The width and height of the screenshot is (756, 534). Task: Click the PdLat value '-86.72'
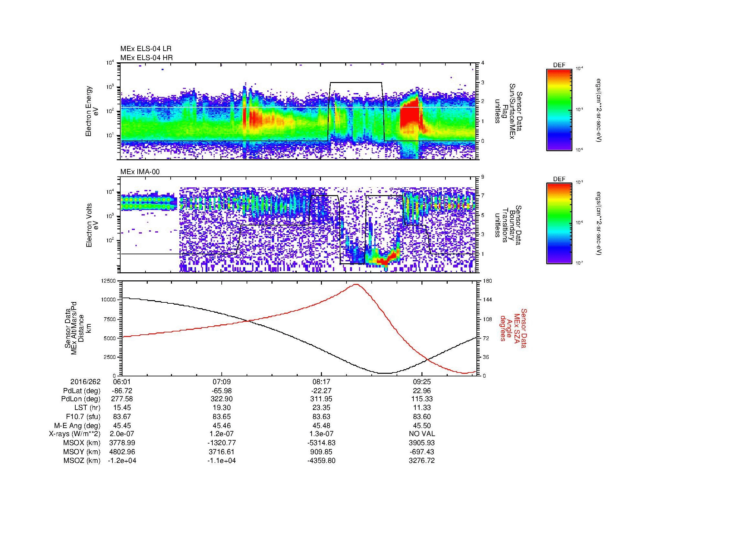122,391
